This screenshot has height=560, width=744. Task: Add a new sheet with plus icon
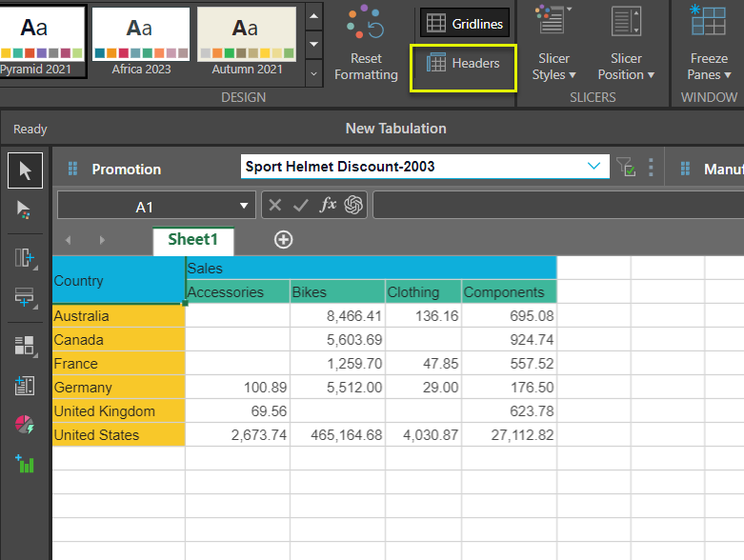[283, 240]
